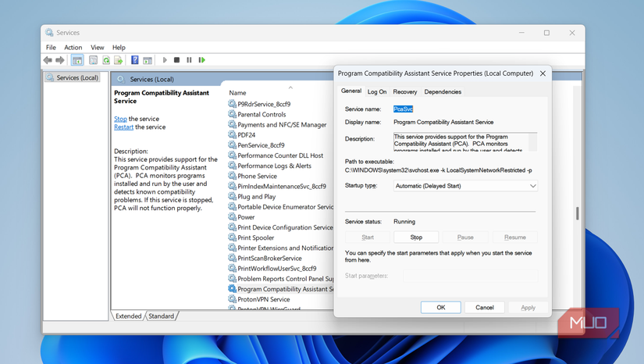Image resolution: width=644 pixels, height=364 pixels.
Task: Click the OK button
Action: [441, 307]
